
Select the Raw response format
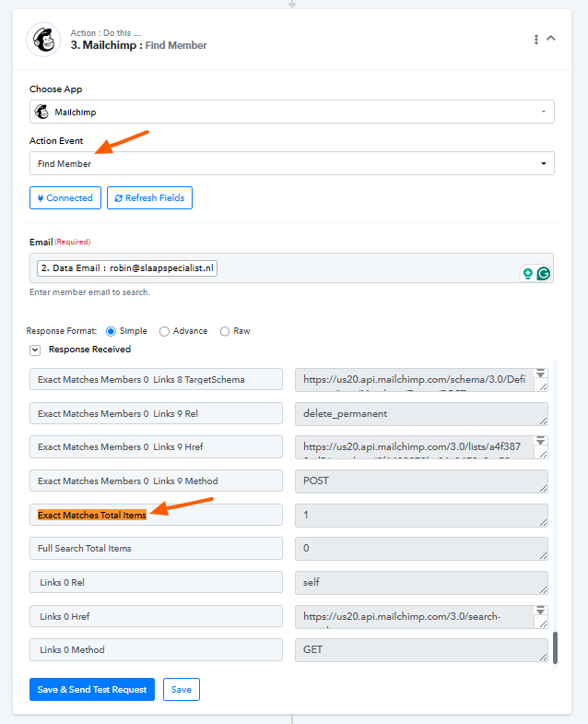[225, 331]
